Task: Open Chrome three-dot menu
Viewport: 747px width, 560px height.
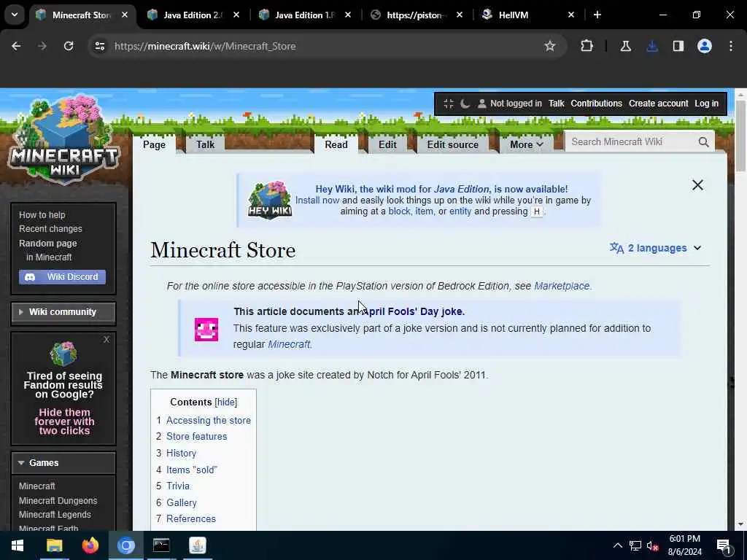Action: pos(731,46)
